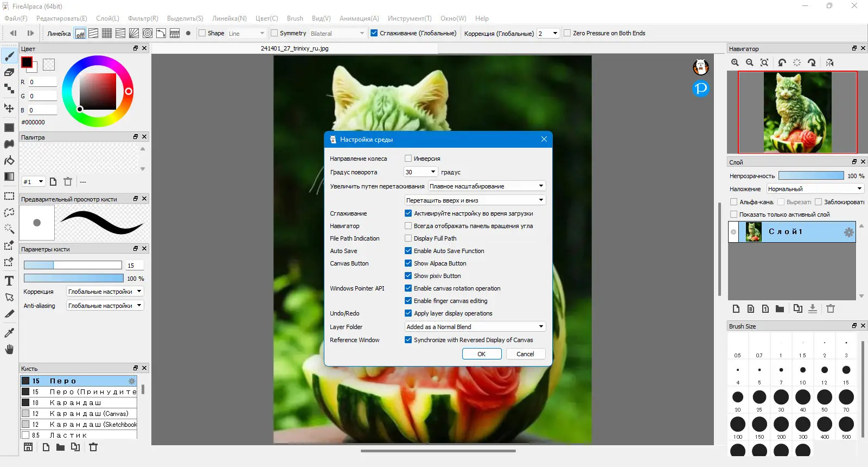
Task: Select the Hand tool
Action: pos(9,349)
